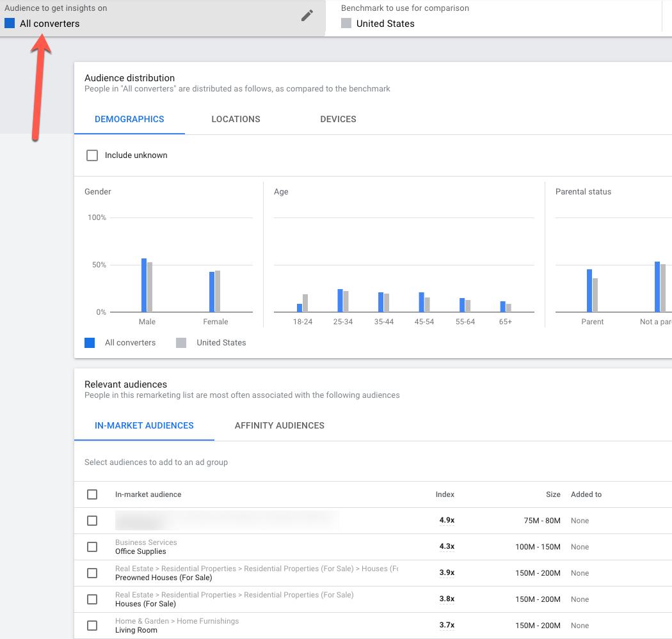The height and width of the screenshot is (639, 672).
Task: Click the gray "United States" chart legend marker
Action: (180, 343)
